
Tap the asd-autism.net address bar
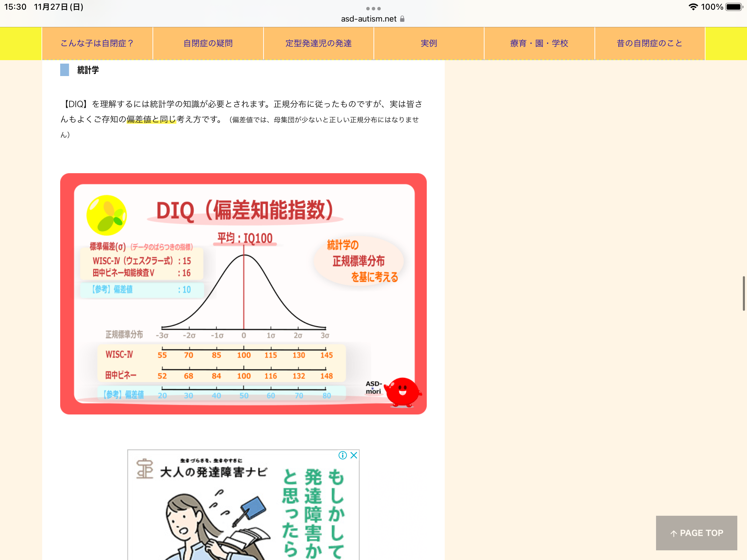[x=369, y=19]
